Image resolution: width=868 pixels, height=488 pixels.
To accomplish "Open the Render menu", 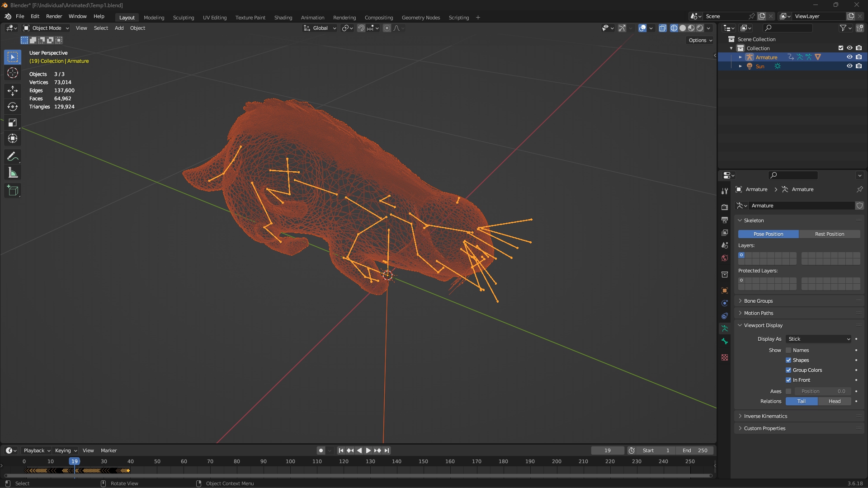I will tap(54, 16).
